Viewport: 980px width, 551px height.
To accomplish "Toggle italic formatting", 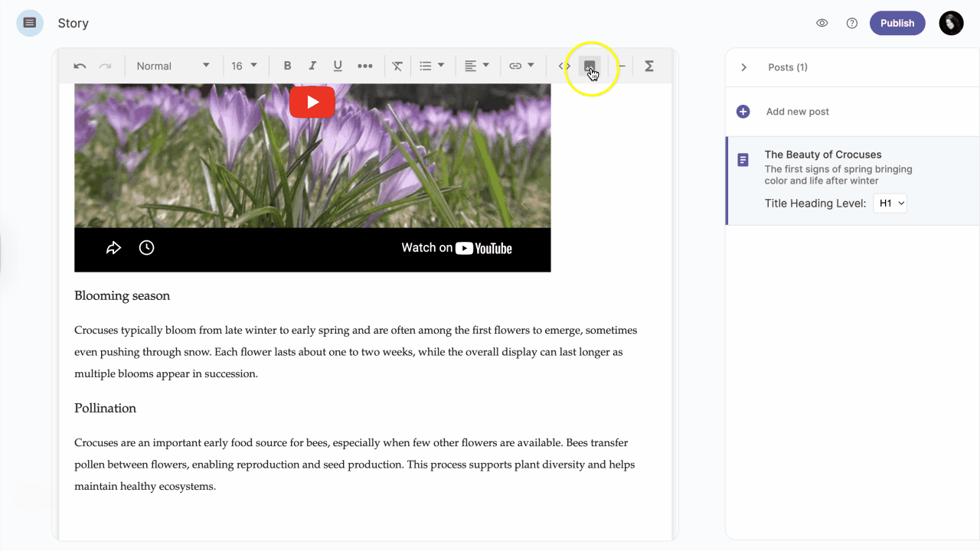I will [x=312, y=66].
